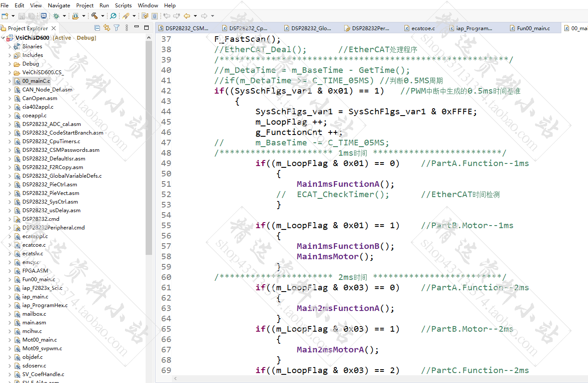Screen dimensions: 588x383
Task: Click line number 42 in editor gutter
Action: (x=166, y=91)
